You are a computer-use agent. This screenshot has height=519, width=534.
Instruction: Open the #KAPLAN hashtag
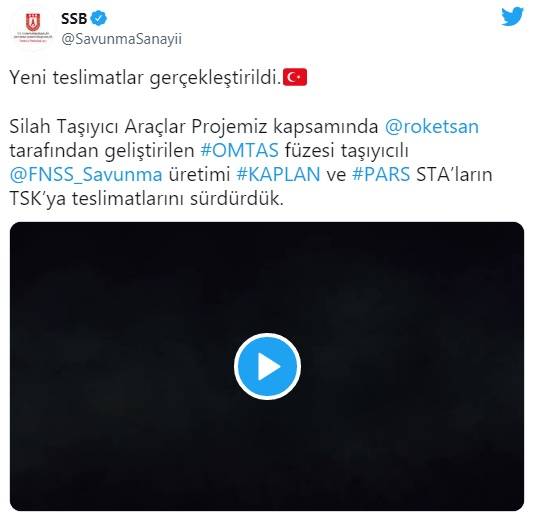coord(279,174)
